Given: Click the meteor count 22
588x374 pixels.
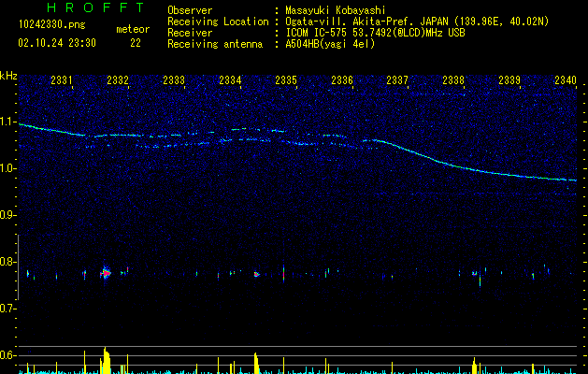Looking at the screenshot, I should (136, 43).
